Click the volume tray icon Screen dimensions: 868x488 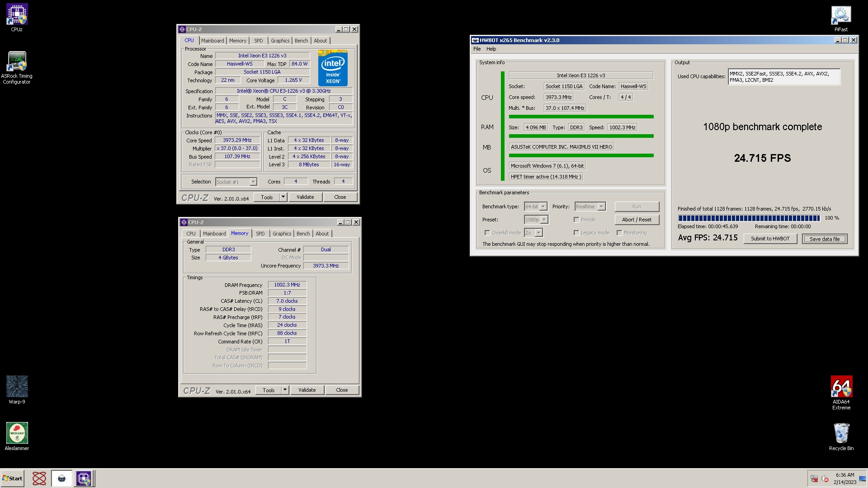coord(825,479)
